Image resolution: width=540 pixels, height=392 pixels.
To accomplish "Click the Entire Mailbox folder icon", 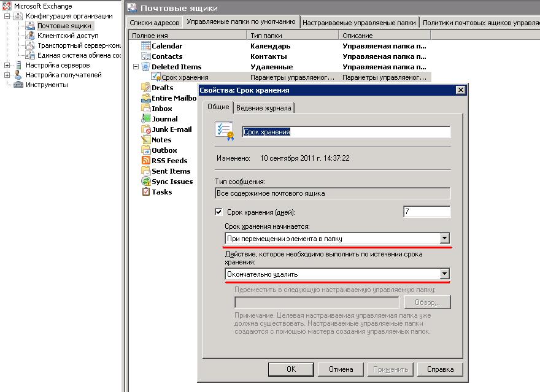I will coord(146,98).
